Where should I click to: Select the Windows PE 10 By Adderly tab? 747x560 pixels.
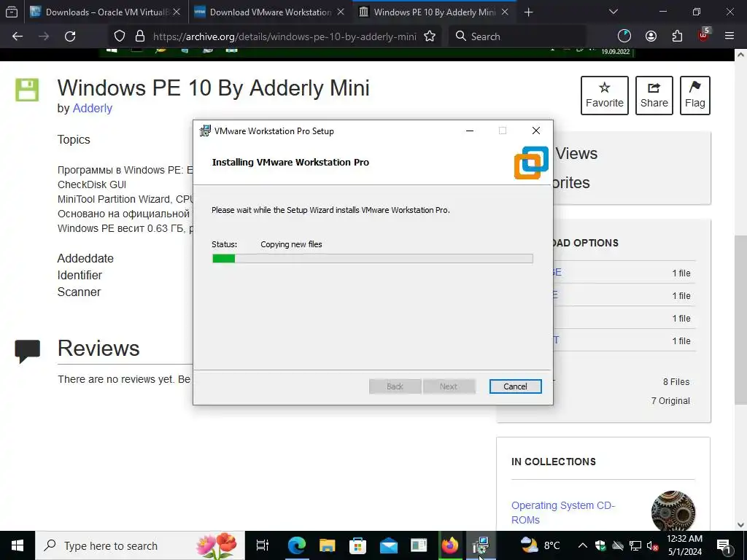point(435,12)
